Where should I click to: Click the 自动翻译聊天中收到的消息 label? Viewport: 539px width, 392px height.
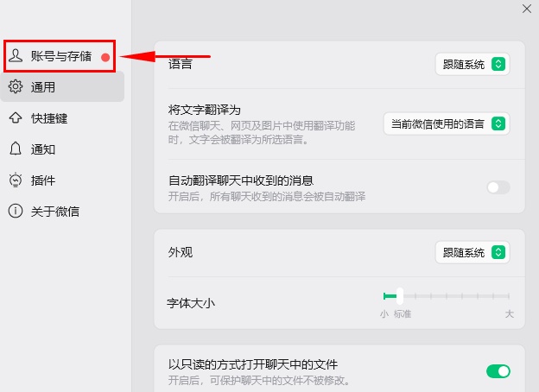point(241,180)
